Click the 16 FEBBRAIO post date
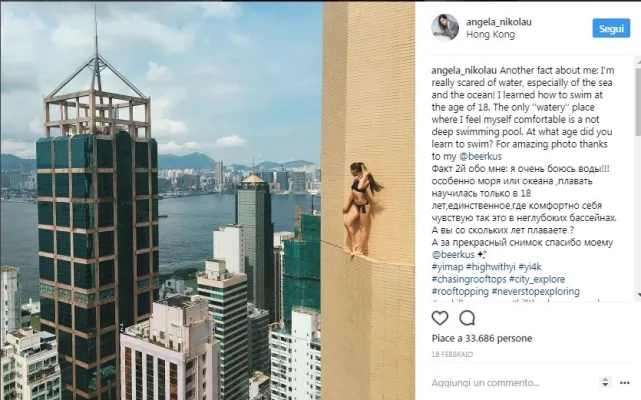Viewport: 641px width, 400px height. pyautogui.click(x=452, y=354)
